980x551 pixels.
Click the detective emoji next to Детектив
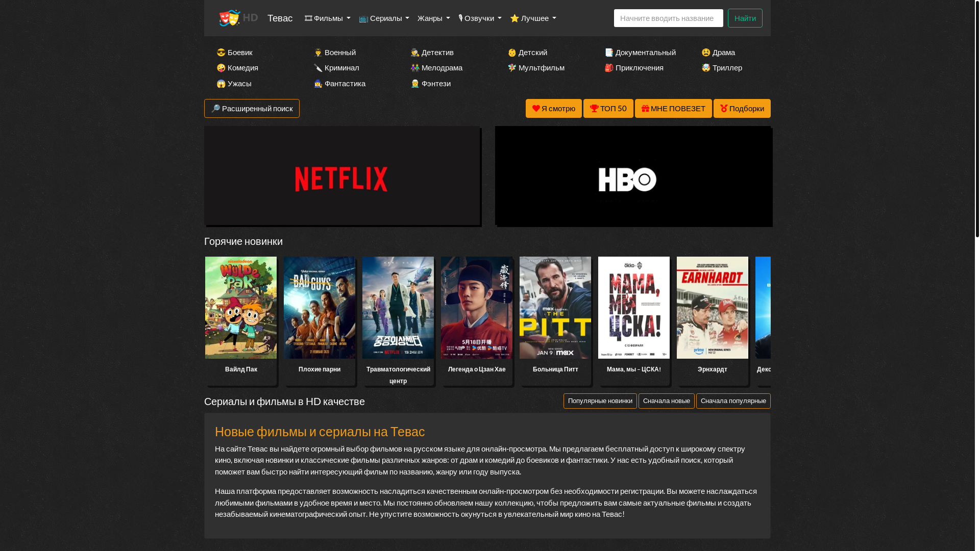click(415, 53)
